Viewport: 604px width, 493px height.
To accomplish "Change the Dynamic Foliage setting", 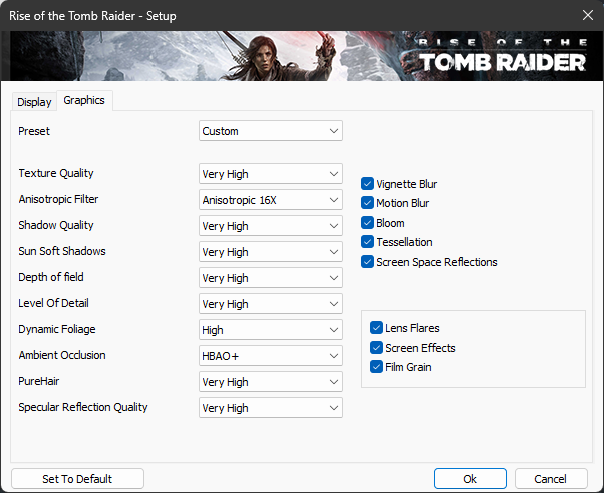I will pos(271,330).
